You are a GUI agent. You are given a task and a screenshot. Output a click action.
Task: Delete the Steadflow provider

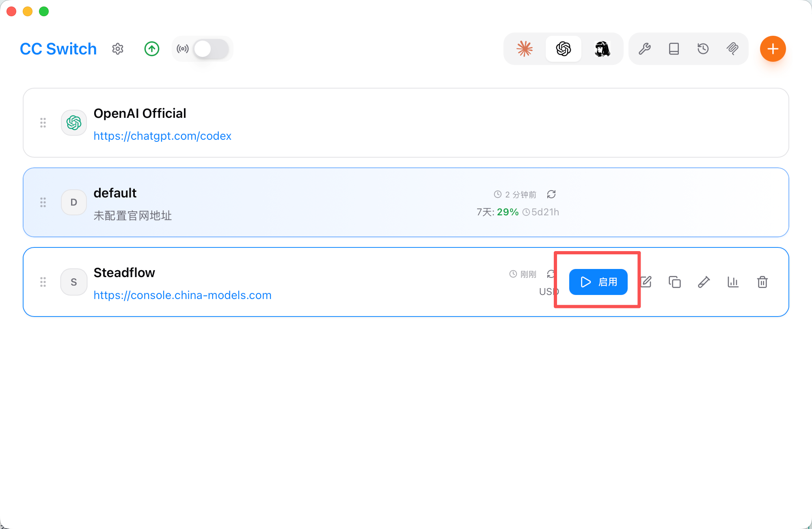point(762,282)
